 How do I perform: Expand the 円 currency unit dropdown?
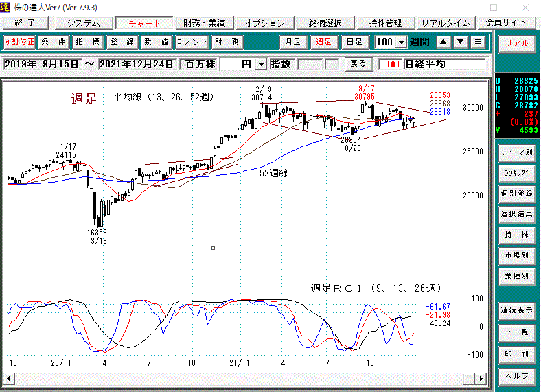tap(260, 65)
